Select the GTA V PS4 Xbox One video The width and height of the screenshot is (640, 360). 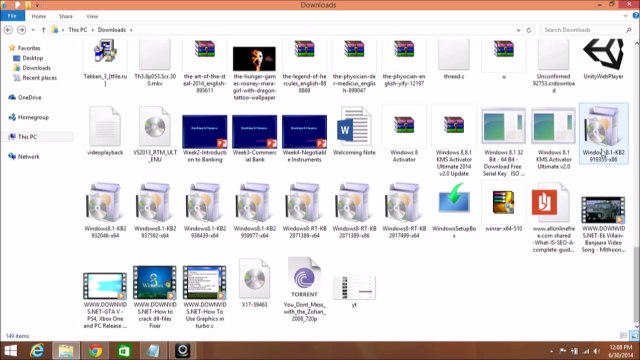(105, 300)
